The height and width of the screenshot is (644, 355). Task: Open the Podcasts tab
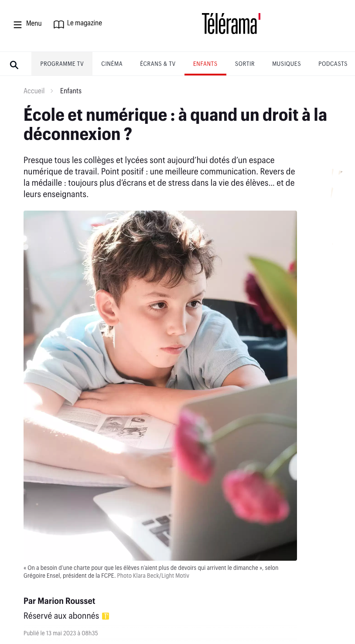(x=333, y=64)
